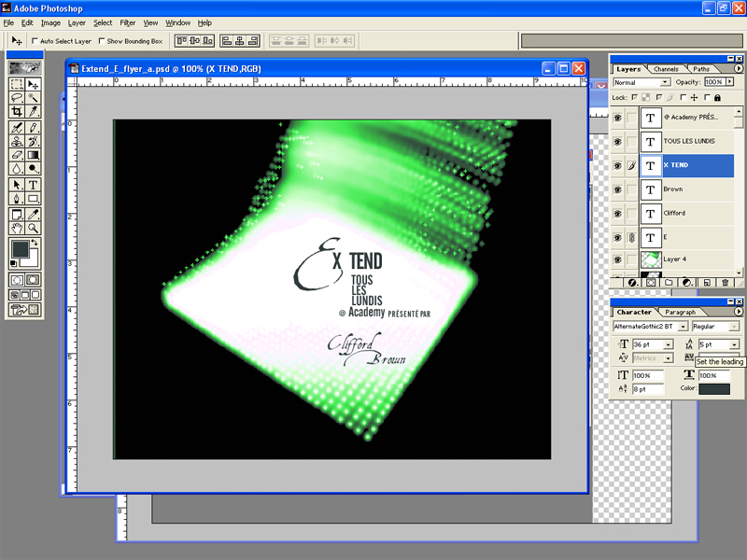Select the Zoom tool
The image size is (747, 560).
[x=34, y=228]
